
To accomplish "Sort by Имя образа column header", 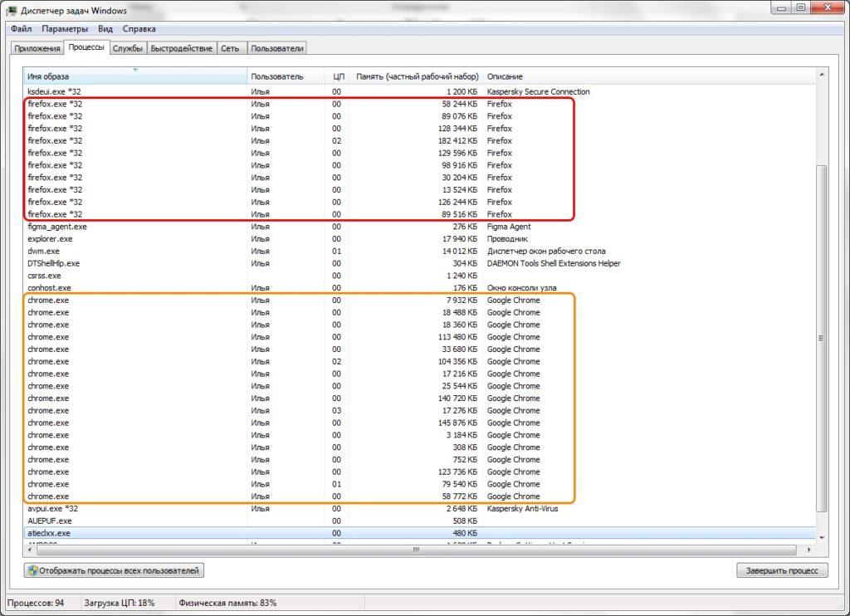I will tap(135, 76).
